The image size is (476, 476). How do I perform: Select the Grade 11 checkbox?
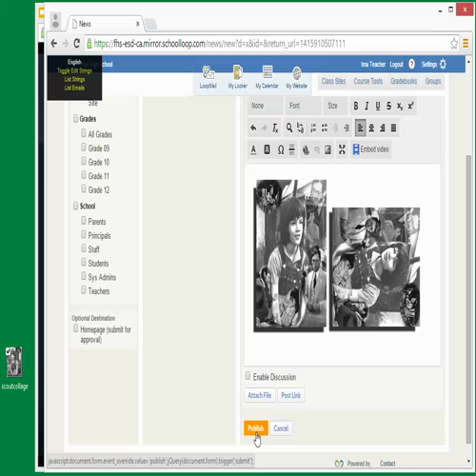(84, 174)
